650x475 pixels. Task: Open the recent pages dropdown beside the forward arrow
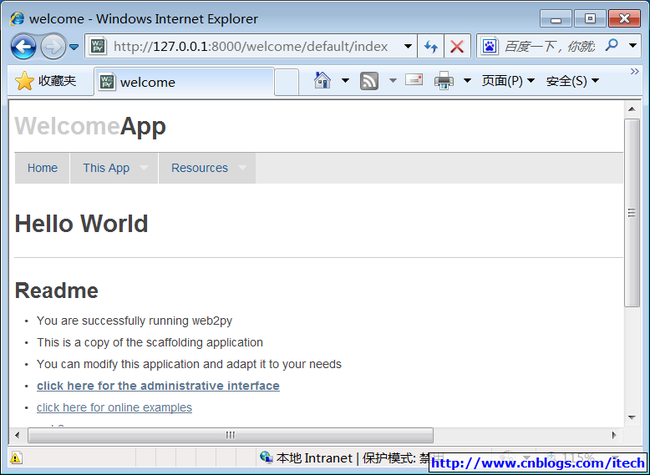pos(74,47)
